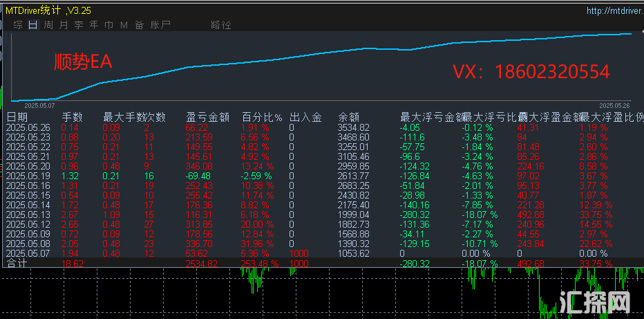This screenshot has width=644, height=319.
Task: Select the 日 daily statistics tab
Action: [33, 25]
